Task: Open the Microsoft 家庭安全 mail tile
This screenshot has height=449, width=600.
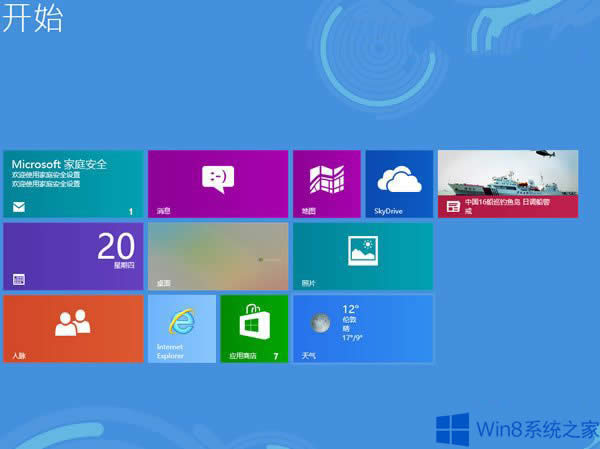Action: 73,184
